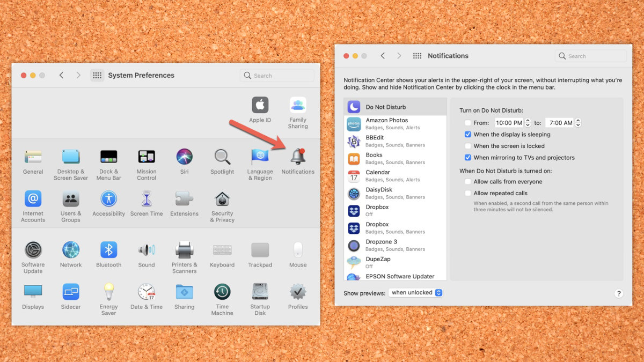The height and width of the screenshot is (362, 644).
Task: Uncheck mirroring to TVs and projectors
Action: pyautogui.click(x=468, y=158)
